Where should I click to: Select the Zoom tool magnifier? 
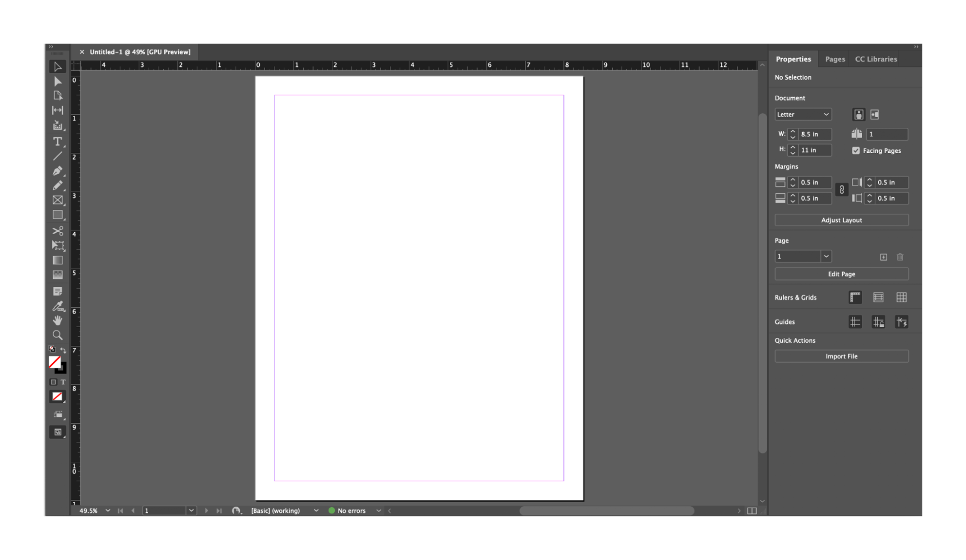pyautogui.click(x=58, y=335)
